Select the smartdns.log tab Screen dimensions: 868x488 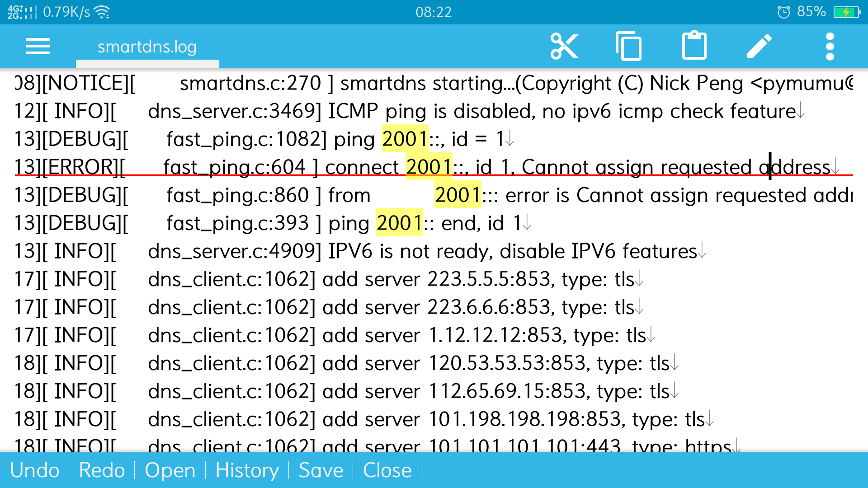[x=147, y=47]
